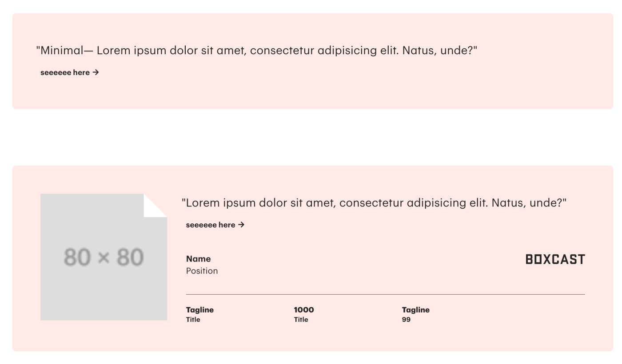The width and height of the screenshot is (622, 364).
Task: Click the first 'Tagline' stat heading
Action: click(200, 310)
